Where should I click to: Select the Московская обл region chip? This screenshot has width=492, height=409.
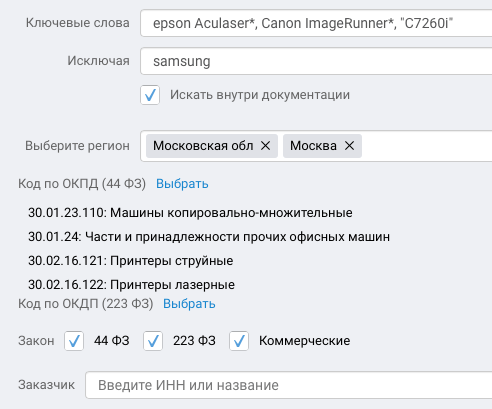coord(203,146)
